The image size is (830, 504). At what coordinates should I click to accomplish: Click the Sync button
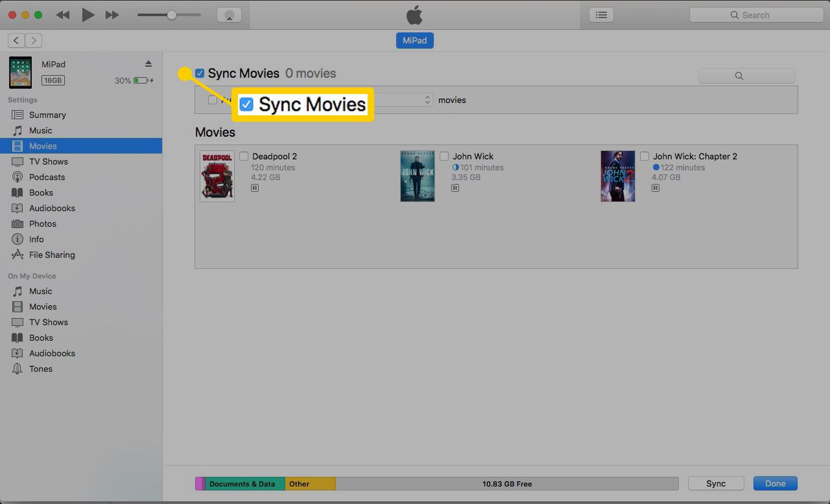(716, 483)
